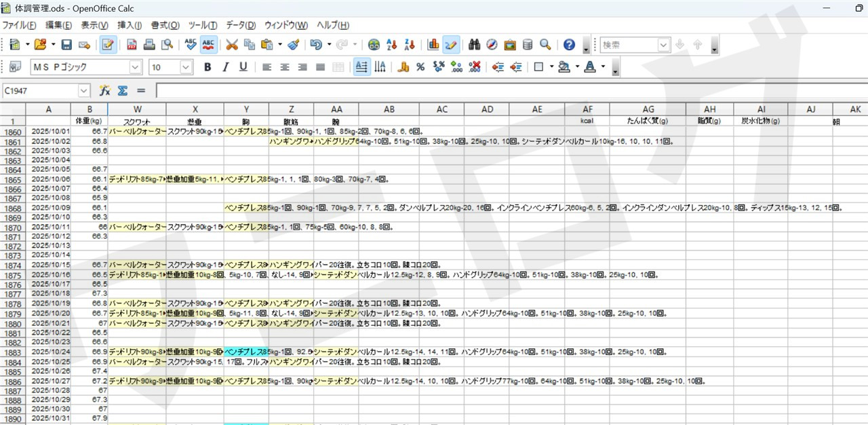
Task: Expand the Name Box cell reference dropdown
Action: click(x=84, y=90)
